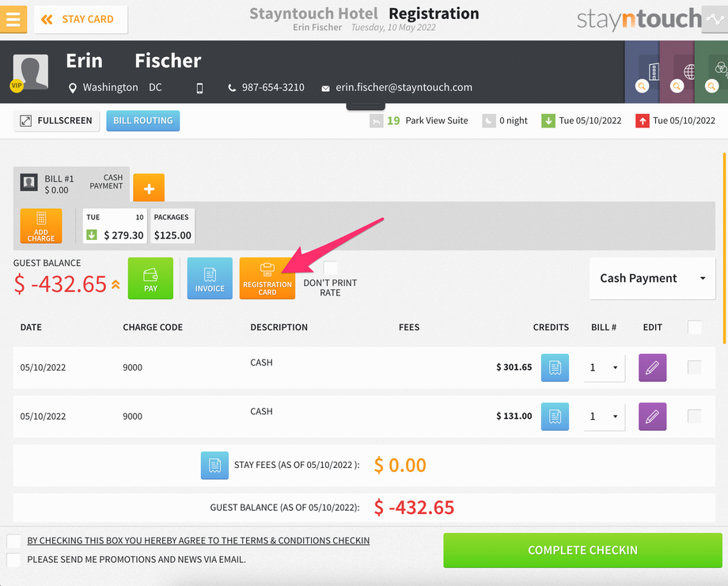Click the red departure date arrow icon

click(x=642, y=121)
